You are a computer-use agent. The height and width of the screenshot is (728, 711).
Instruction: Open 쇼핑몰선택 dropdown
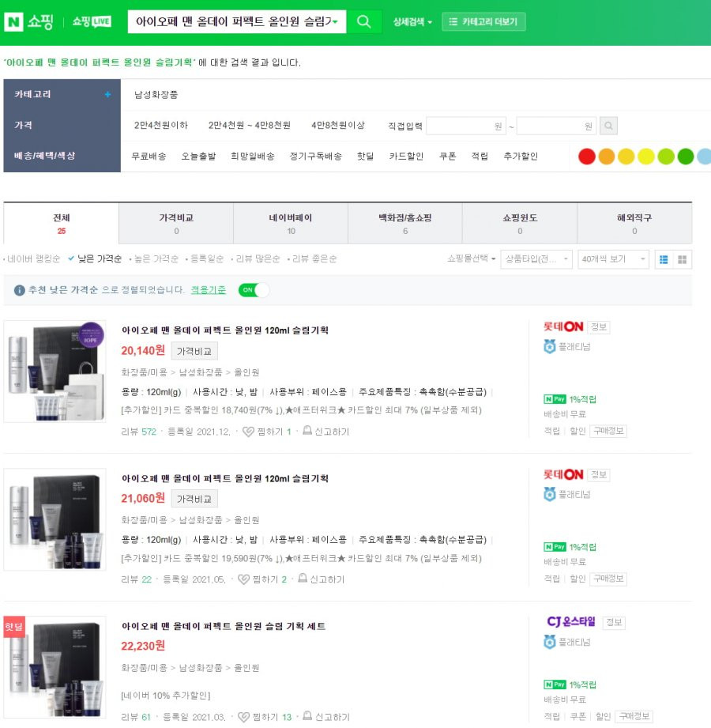pyautogui.click(x=471, y=258)
